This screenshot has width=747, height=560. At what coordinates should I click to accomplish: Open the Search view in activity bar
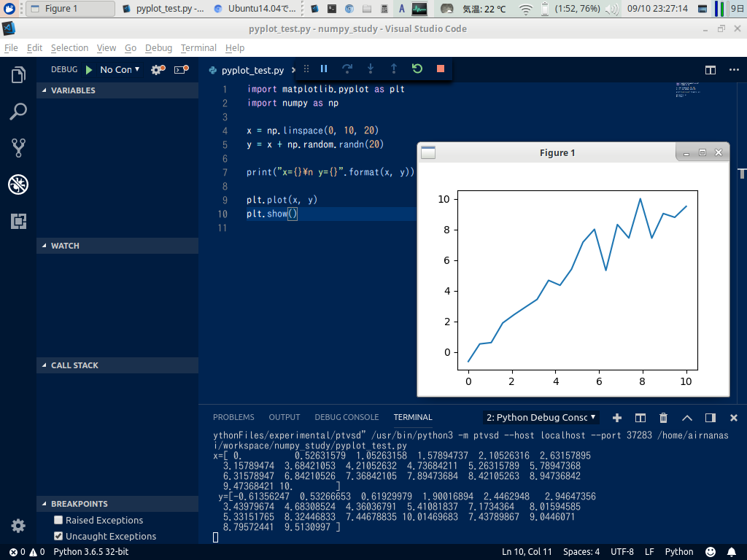click(x=18, y=112)
